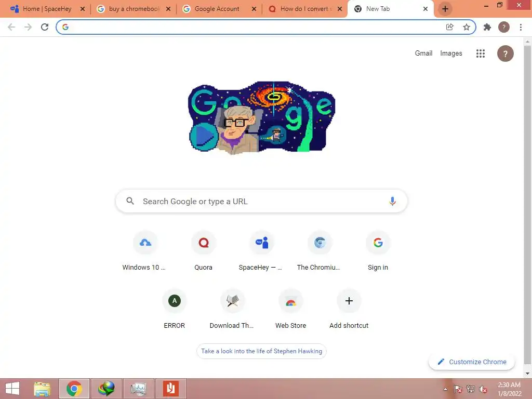Click the Stephen Hawking life link
The image size is (532, 399).
click(261, 351)
